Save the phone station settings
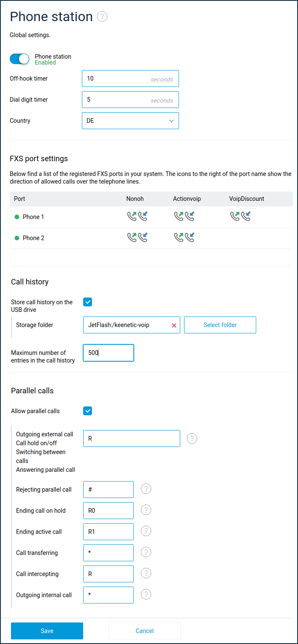The height and width of the screenshot is (644, 298). 47,631
